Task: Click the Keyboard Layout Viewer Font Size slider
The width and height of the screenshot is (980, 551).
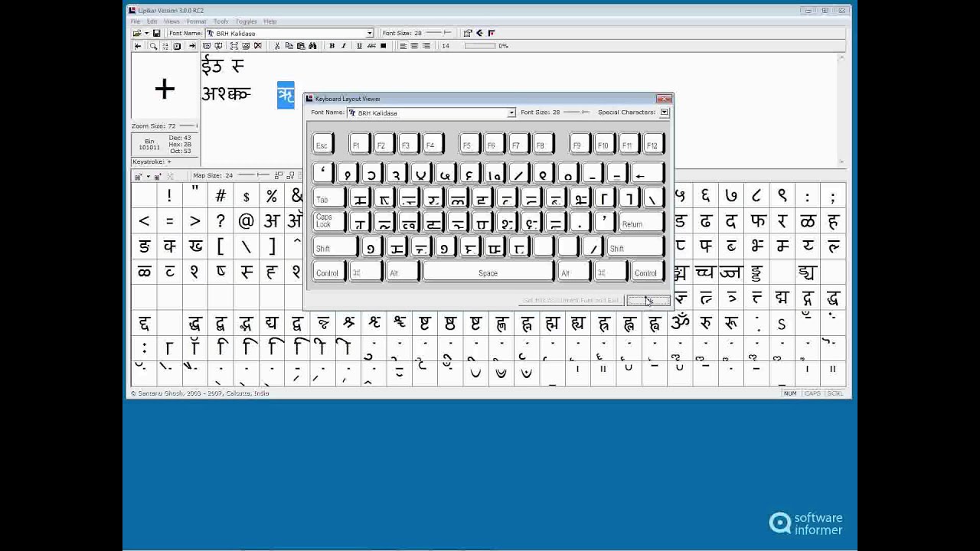Action: pos(577,112)
